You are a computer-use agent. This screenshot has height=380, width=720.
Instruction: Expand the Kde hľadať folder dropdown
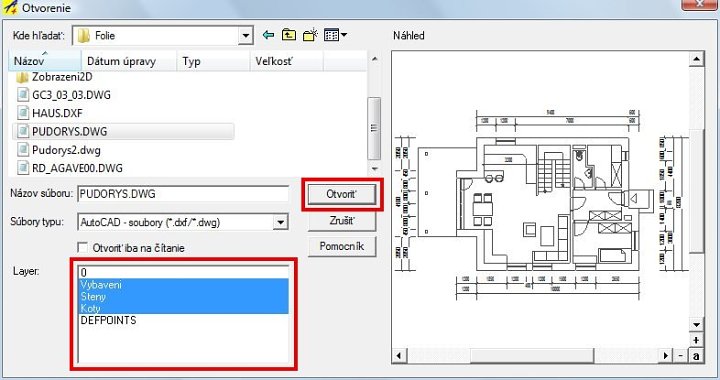click(246, 36)
